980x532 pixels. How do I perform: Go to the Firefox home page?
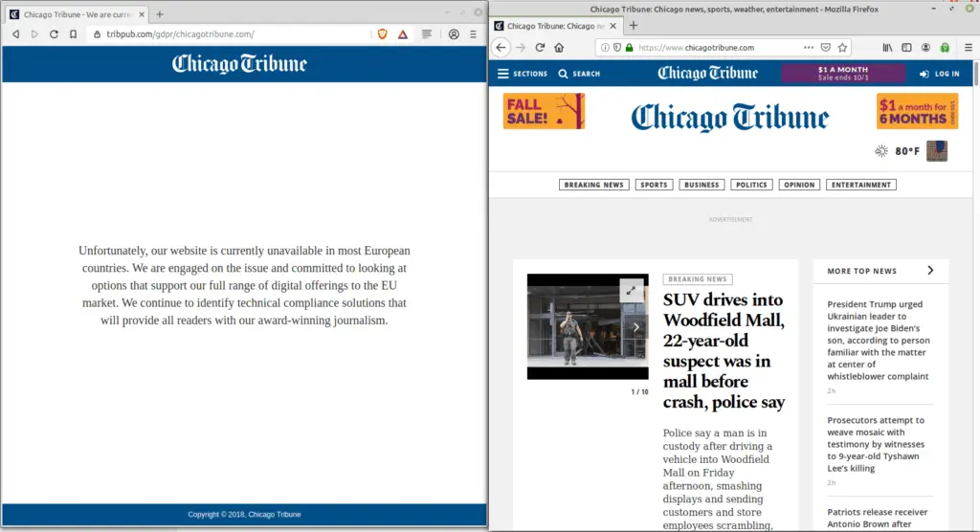(559, 48)
